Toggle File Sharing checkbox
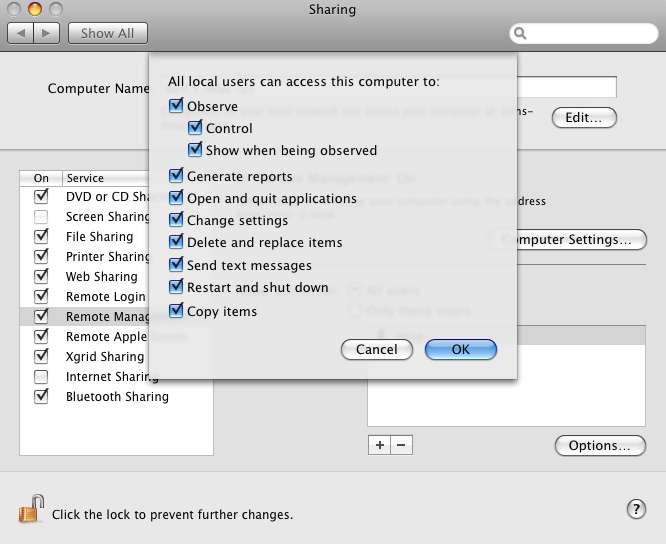The height and width of the screenshot is (544, 666). click(41, 236)
